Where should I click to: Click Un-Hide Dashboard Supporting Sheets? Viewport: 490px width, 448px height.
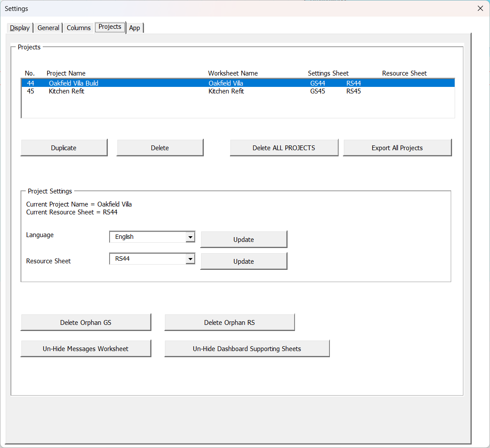tap(247, 348)
